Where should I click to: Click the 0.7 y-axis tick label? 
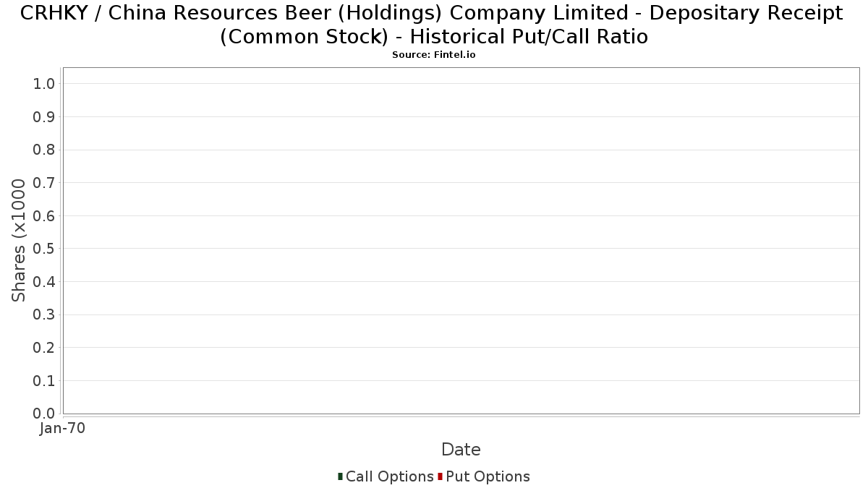pos(44,183)
